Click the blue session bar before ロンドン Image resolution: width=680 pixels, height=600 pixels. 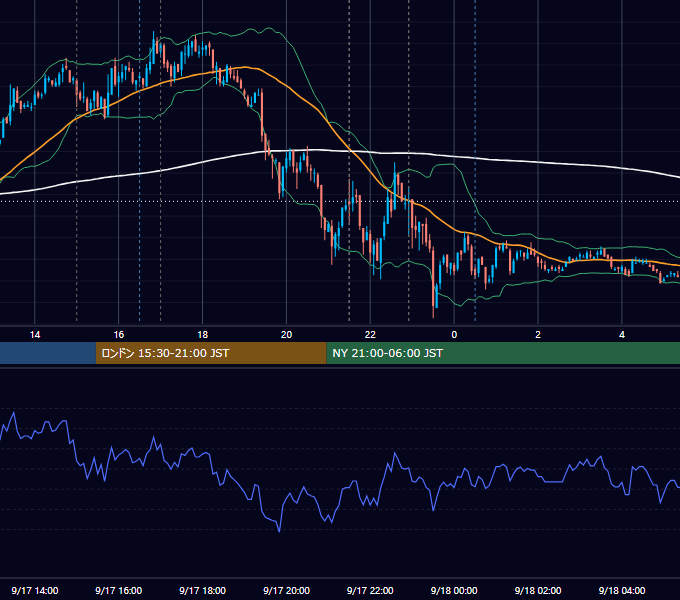[x=48, y=353]
